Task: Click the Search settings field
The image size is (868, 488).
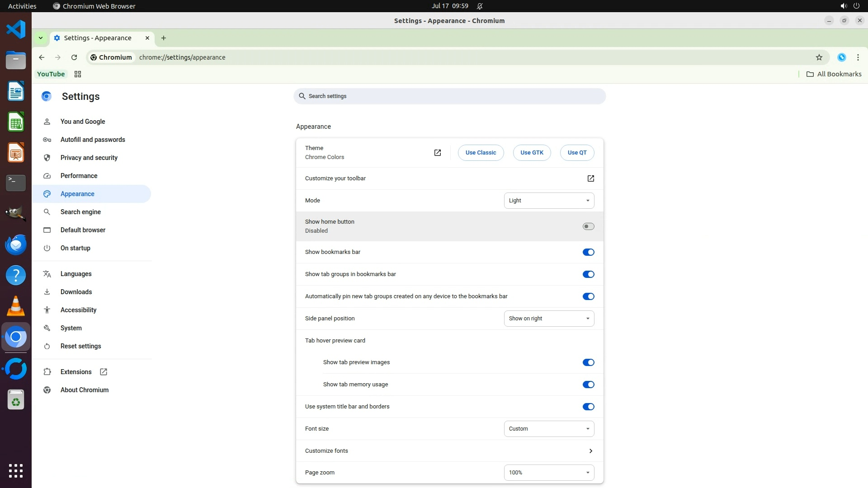Action: pos(450,96)
